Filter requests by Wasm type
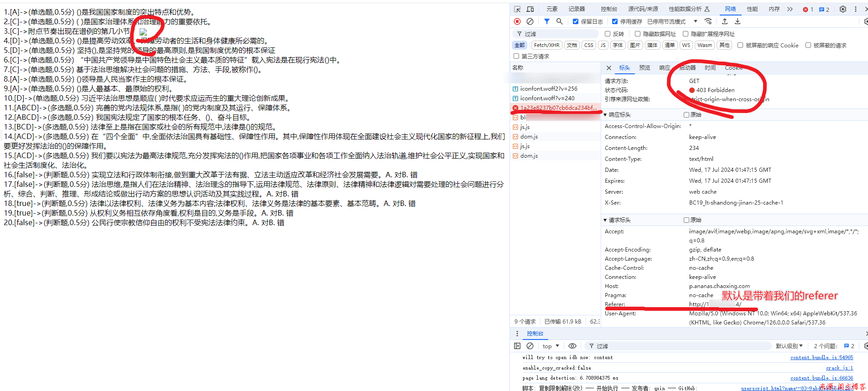The width and height of the screenshot is (868, 391). [x=705, y=45]
